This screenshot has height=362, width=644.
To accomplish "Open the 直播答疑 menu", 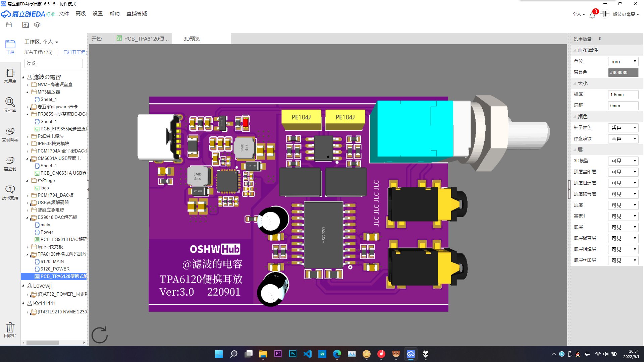I will (x=137, y=14).
